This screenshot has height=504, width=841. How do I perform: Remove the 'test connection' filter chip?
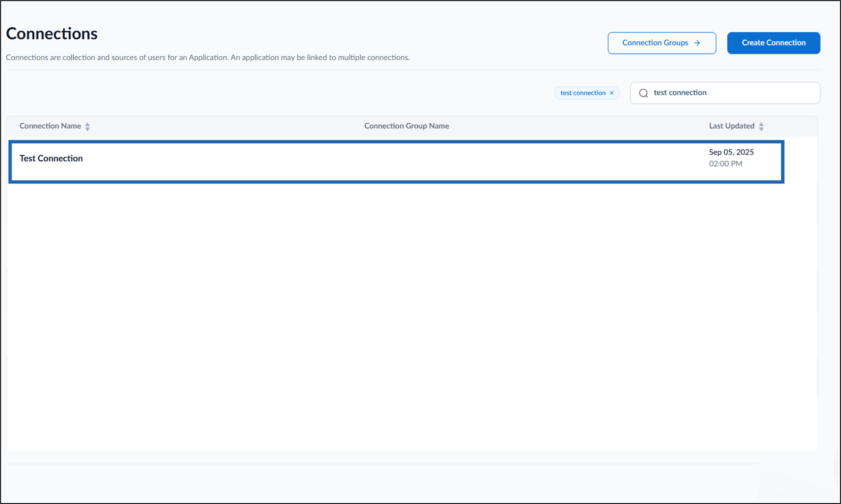point(612,93)
